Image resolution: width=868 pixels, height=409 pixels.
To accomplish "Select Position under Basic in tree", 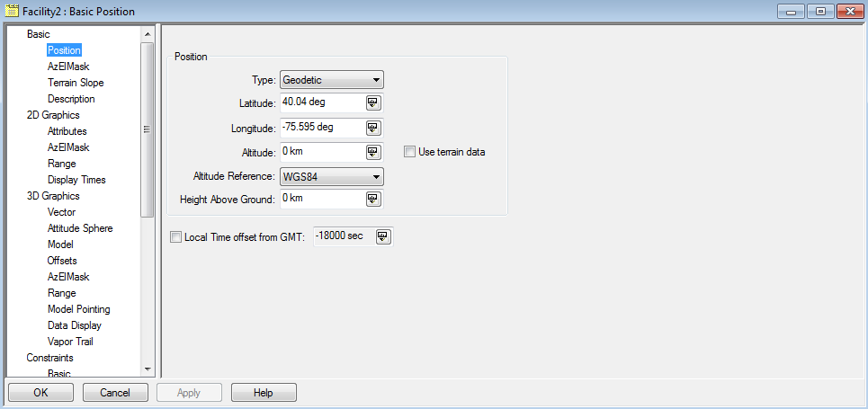I will pos(64,50).
